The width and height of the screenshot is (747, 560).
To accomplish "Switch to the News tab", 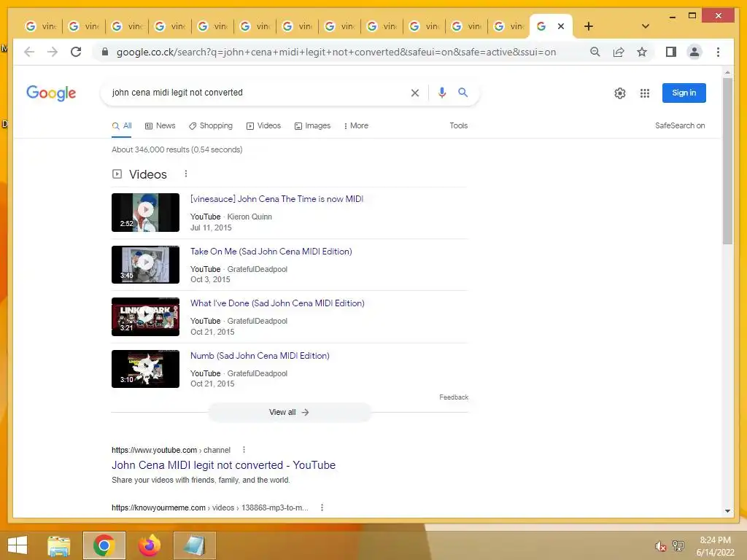I will (160, 125).
